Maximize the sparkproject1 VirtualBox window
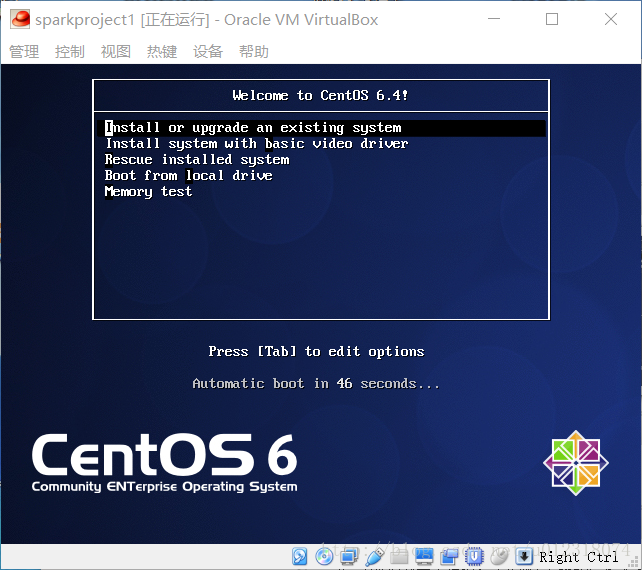The image size is (642, 570). tap(552, 19)
